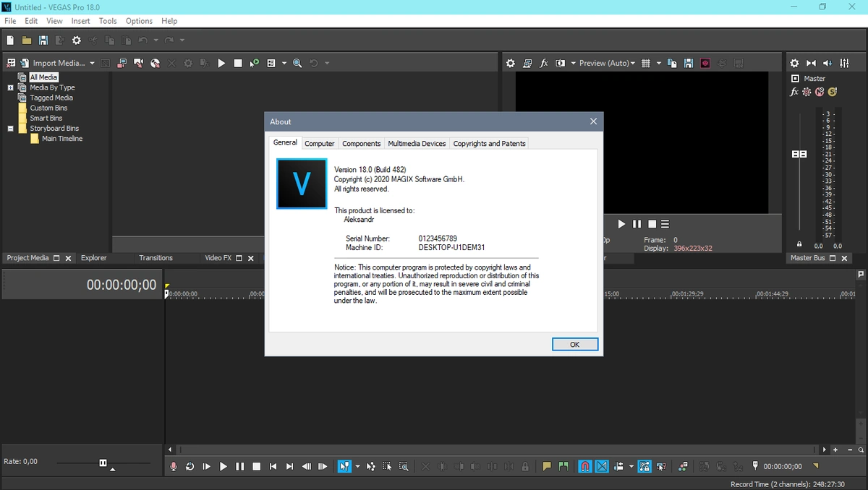Click OK in the About dialog
The height and width of the screenshot is (490, 868).
[575, 345]
